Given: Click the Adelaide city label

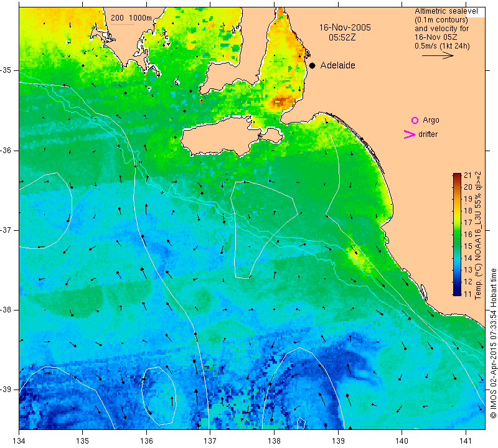Looking at the screenshot, I should pyautogui.click(x=337, y=65).
